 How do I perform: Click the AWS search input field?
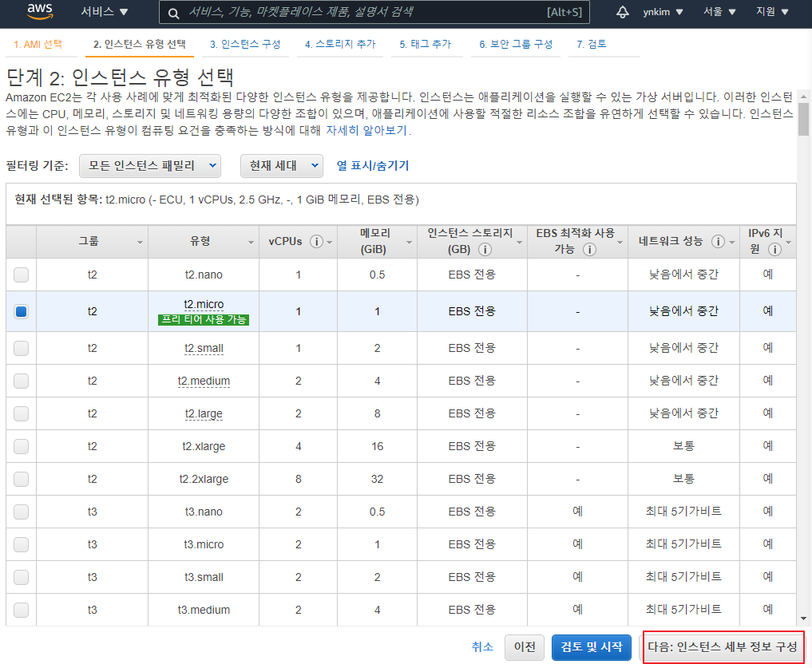pos(374,13)
